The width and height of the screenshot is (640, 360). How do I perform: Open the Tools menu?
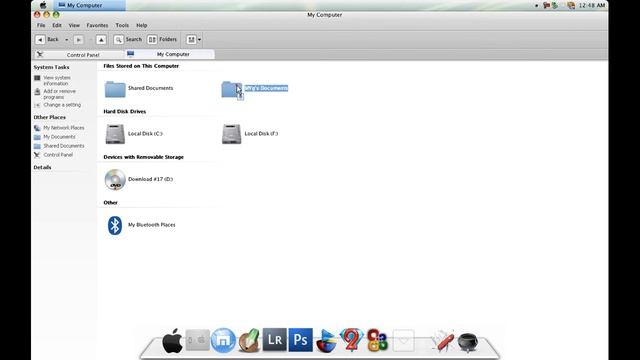tap(122, 25)
